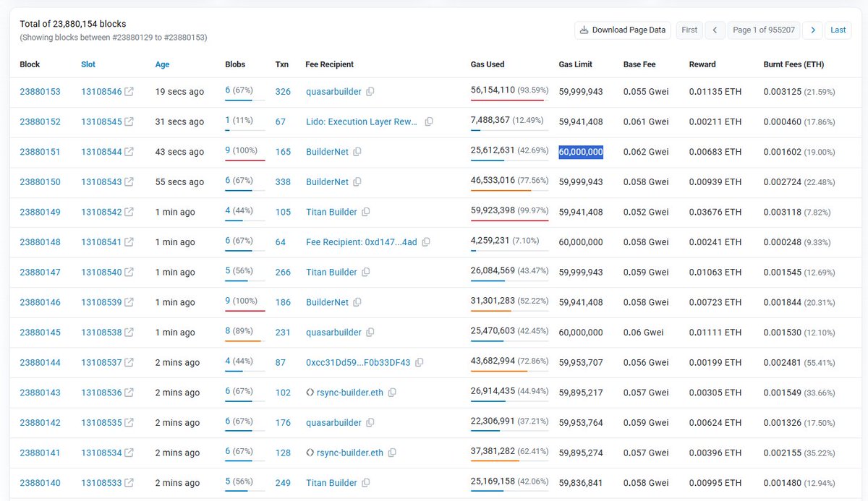Copy Titan Builder address in block 23880149 row
The image size is (868, 501).
(x=365, y=212)
